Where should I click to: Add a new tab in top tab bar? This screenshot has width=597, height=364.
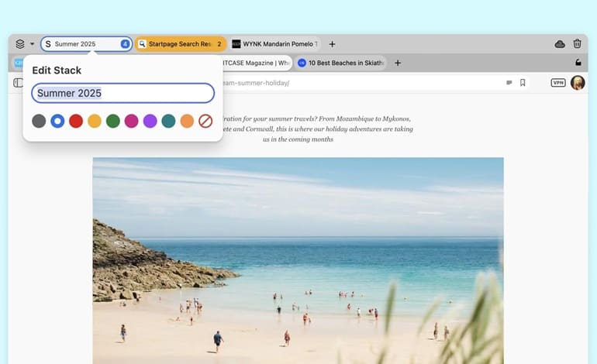pyautogui.click(x=332, y=44)
